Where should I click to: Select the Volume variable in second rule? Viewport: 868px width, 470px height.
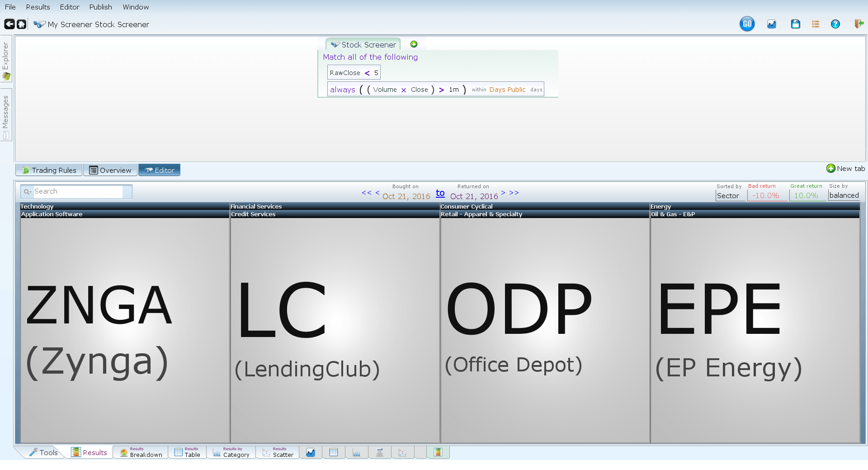click(x=385, y=90)
